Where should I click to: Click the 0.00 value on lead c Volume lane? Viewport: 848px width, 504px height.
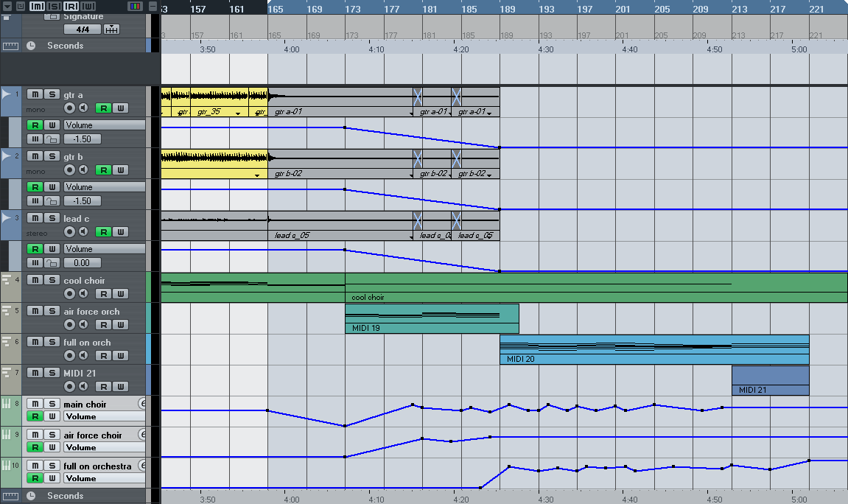[83, 263]
